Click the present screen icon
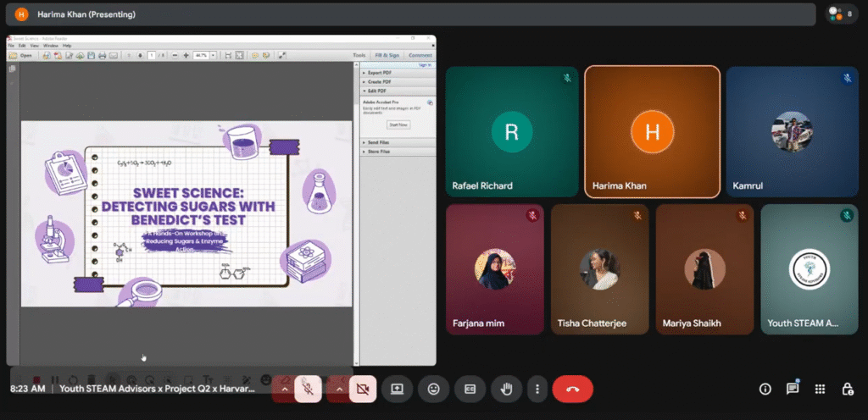Screen dimensions: 868x420 click(x=396, y=389)
